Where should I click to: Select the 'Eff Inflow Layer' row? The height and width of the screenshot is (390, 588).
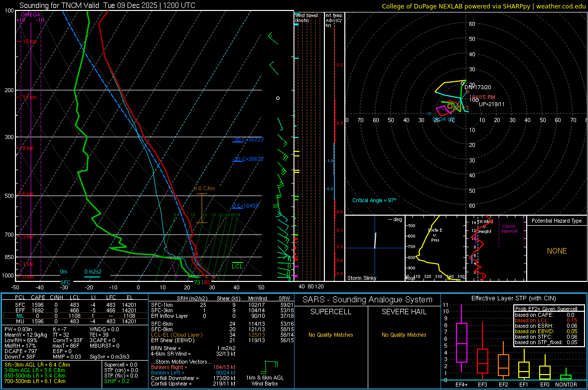(222, 316)
